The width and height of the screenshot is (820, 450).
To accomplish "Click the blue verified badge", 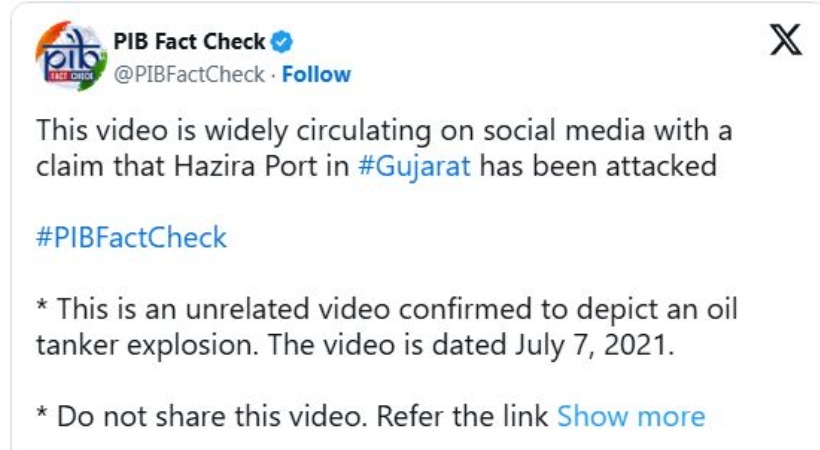I will click(x=282, y=42).
